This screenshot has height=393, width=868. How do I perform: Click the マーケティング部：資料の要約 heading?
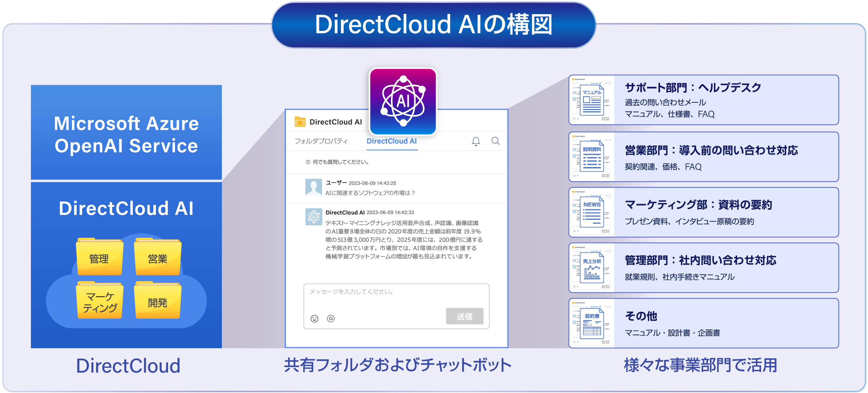click(699, 205)
